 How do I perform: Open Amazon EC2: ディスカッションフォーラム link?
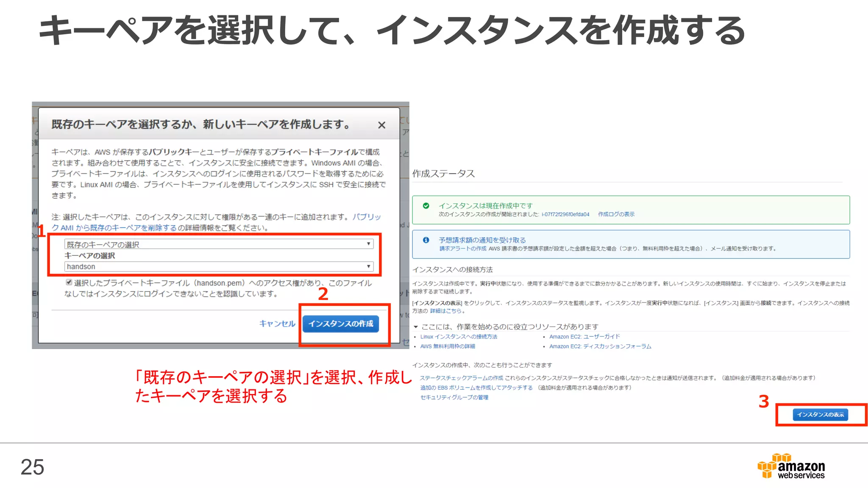(600, 347)
